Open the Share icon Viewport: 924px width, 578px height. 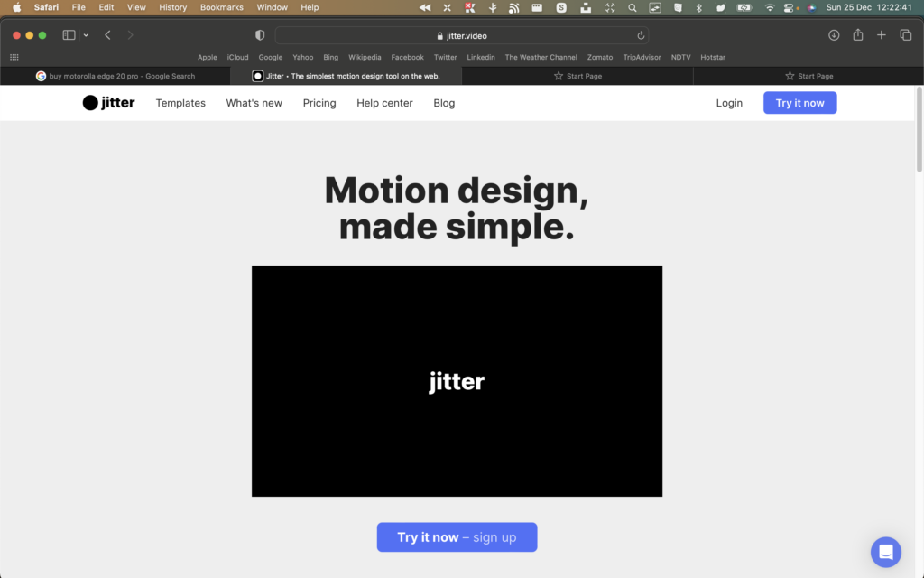857,35
